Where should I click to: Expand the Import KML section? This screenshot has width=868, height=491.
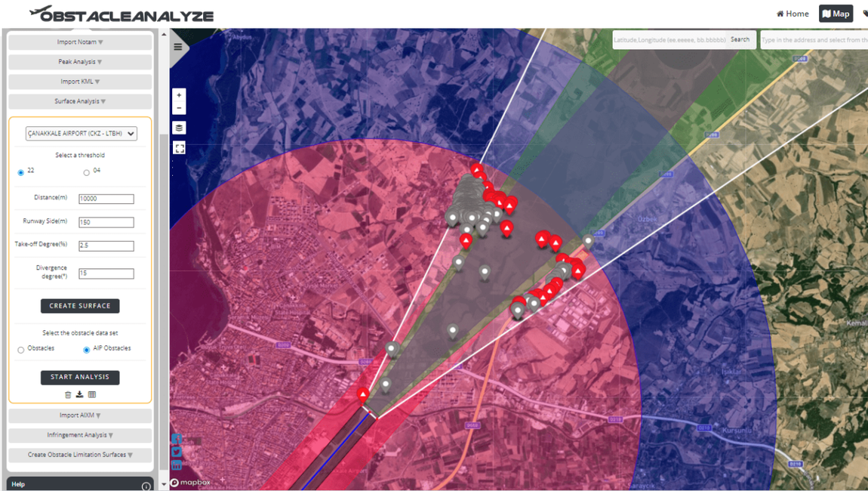80,82
